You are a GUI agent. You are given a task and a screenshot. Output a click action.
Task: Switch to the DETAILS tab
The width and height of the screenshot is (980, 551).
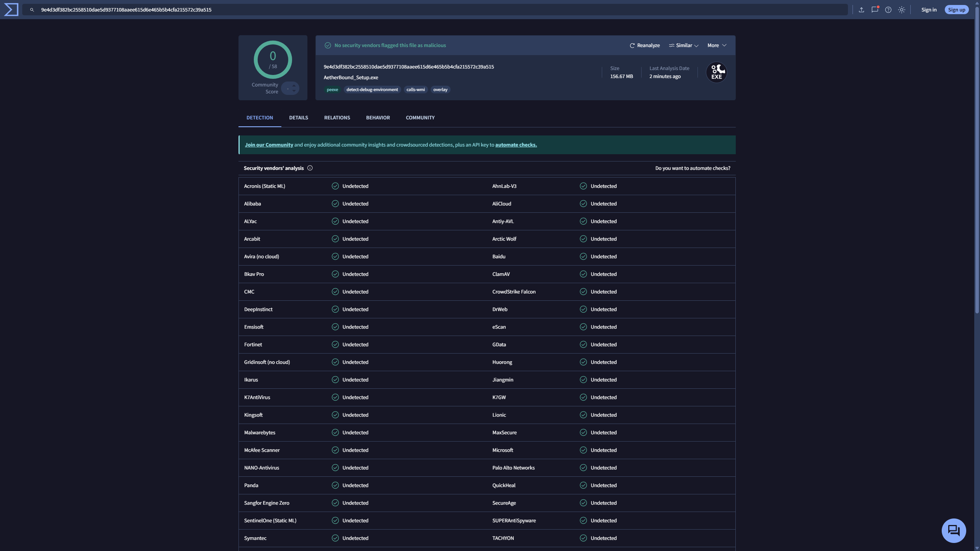[x=298, y=117]
